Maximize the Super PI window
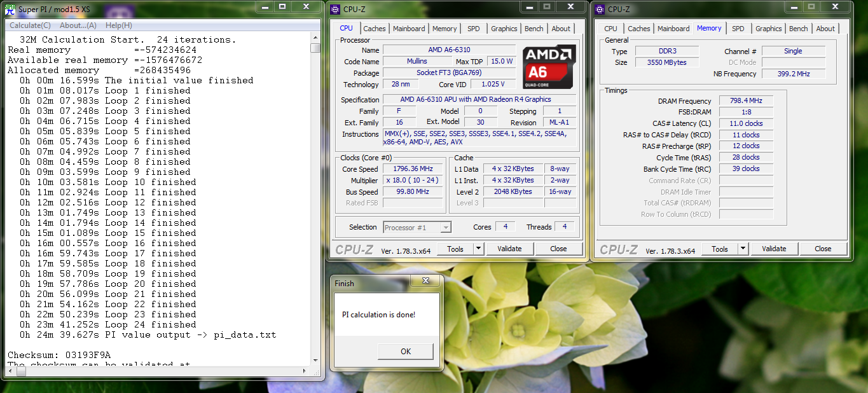Screen dimensions: 868x393 pos(282,6)
